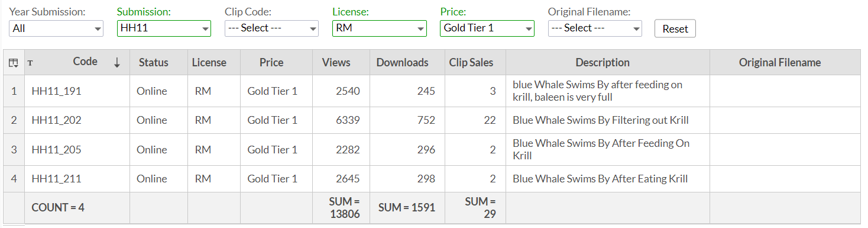Select row number 4
Image resolution: width=868 pixels, height=228 pixels.
[14, 179]
